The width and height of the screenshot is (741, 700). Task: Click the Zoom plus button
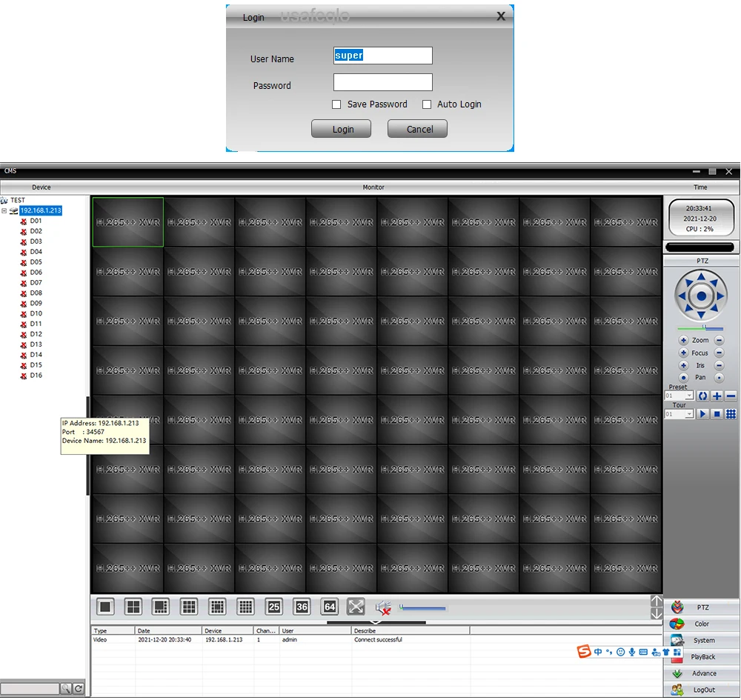pyautogui.click(x=683, y=340)
